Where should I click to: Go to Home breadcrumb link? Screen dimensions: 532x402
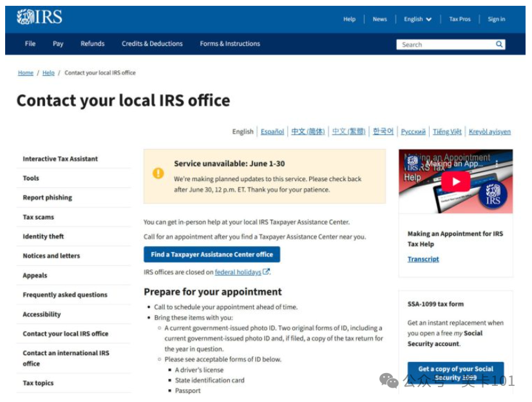(x=26, y=73)
